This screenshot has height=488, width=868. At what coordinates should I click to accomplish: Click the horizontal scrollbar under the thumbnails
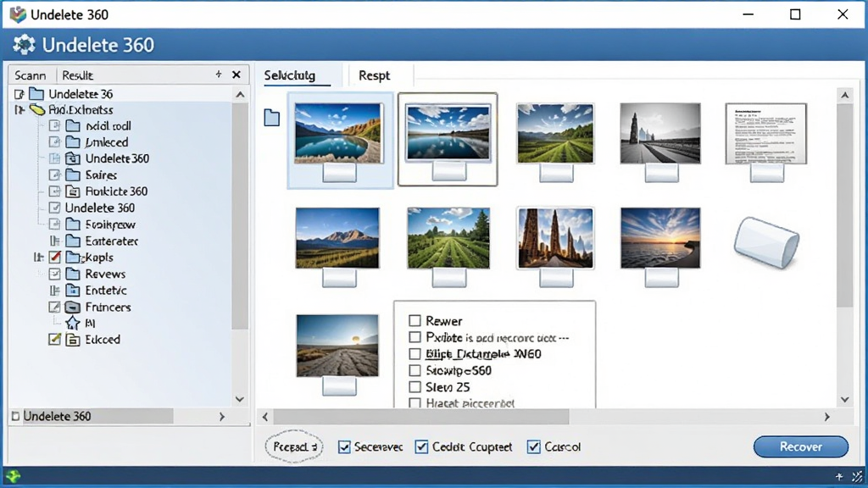click(421, 417)
